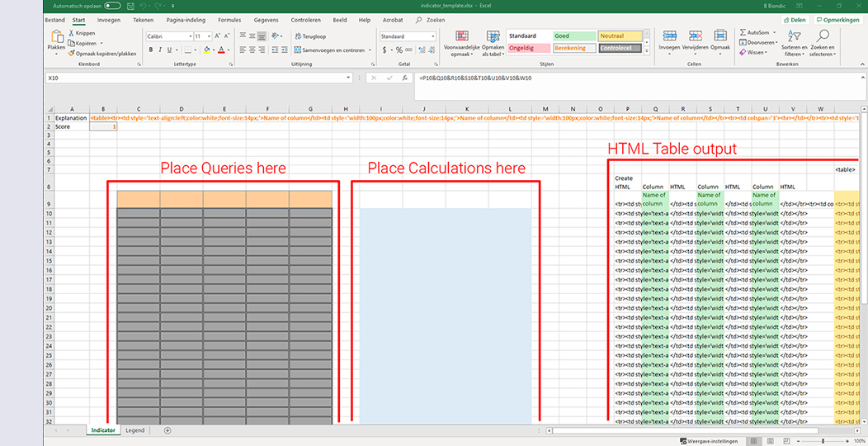Click the Plakken (paste) icon
Image resolution: width=868 pixels, height=446 pixels.
coord(56,36)
